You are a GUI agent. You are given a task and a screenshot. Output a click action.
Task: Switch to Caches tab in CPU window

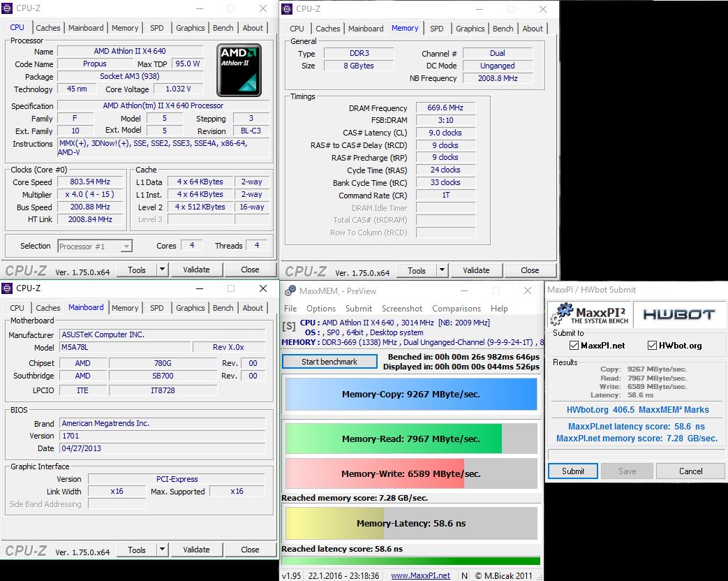[48, 28]
